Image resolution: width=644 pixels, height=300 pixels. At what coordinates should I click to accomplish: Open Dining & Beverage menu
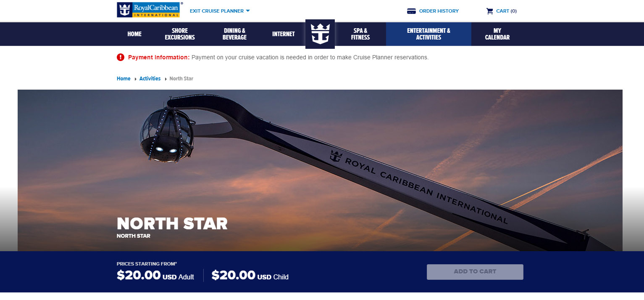pyautogui.click(x=234, y=34)
